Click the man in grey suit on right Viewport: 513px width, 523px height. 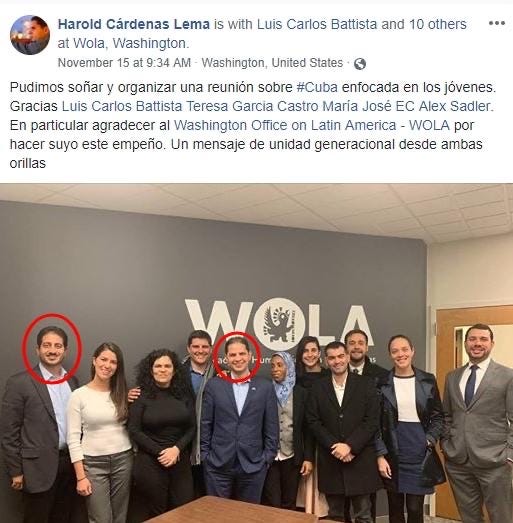(x=480, y=424)
